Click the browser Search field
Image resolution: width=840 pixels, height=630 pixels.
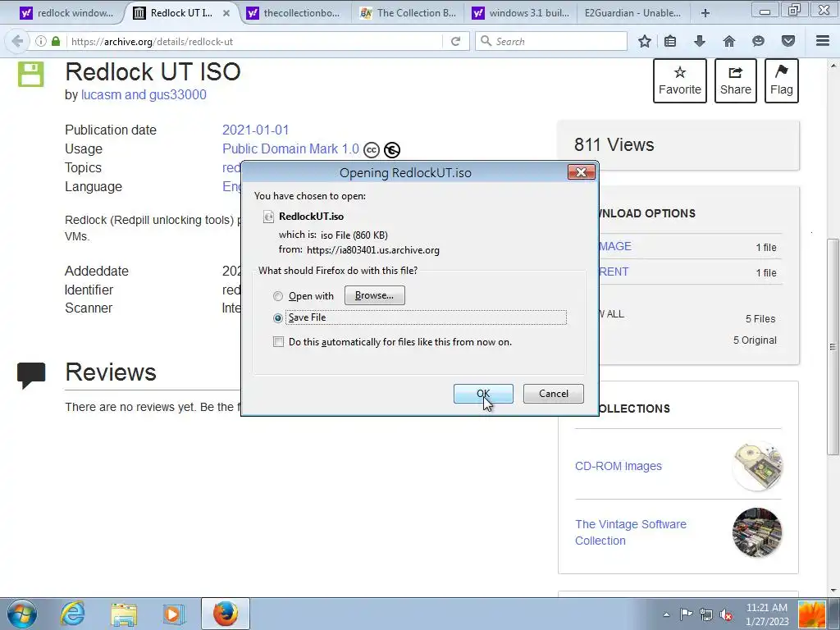tap(551, 41)
